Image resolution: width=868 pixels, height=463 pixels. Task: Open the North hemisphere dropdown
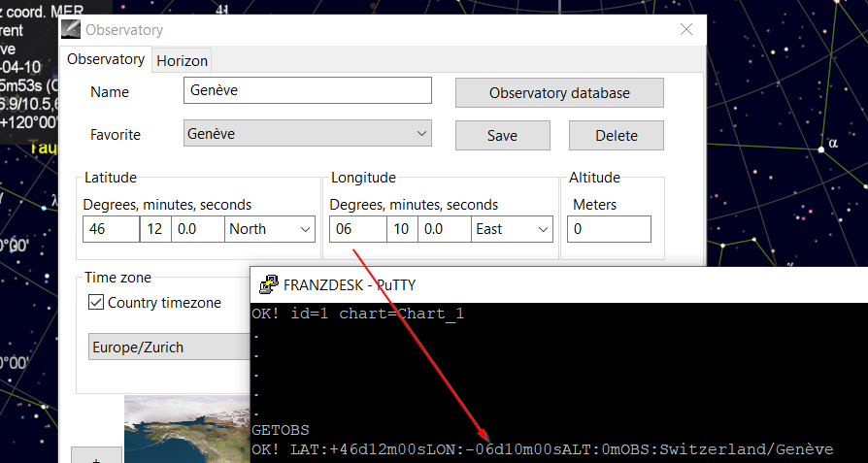270,229
